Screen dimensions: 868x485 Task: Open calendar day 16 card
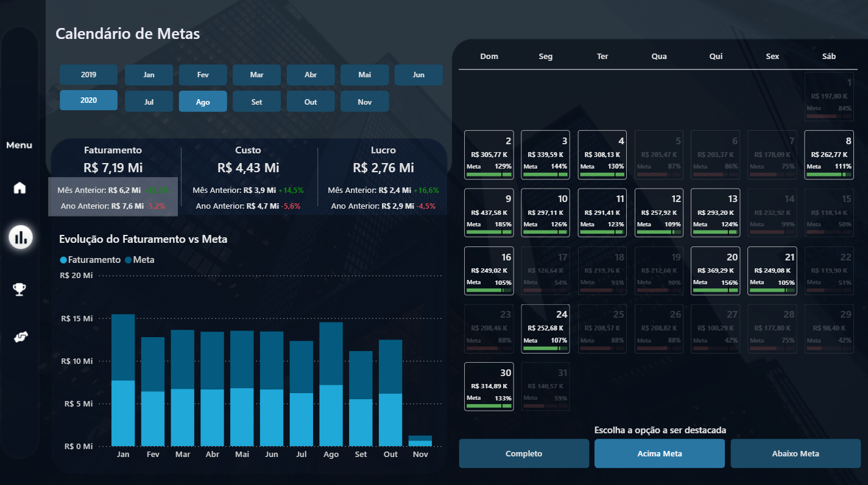[x=489, y=271]
